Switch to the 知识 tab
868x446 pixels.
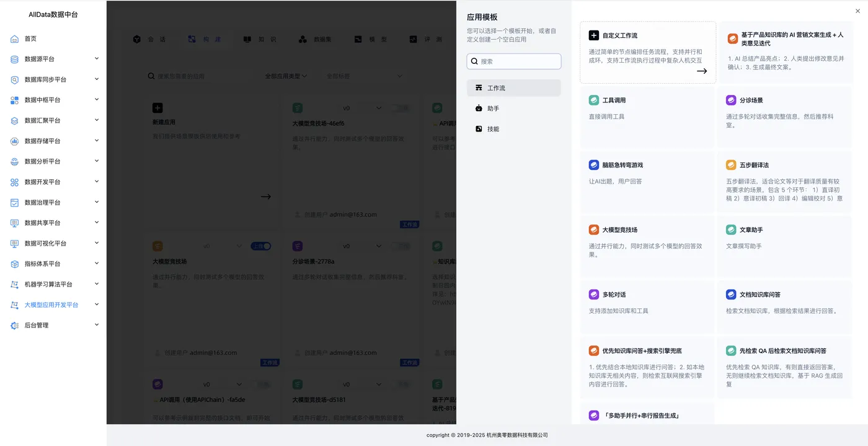tap(260, 39)
